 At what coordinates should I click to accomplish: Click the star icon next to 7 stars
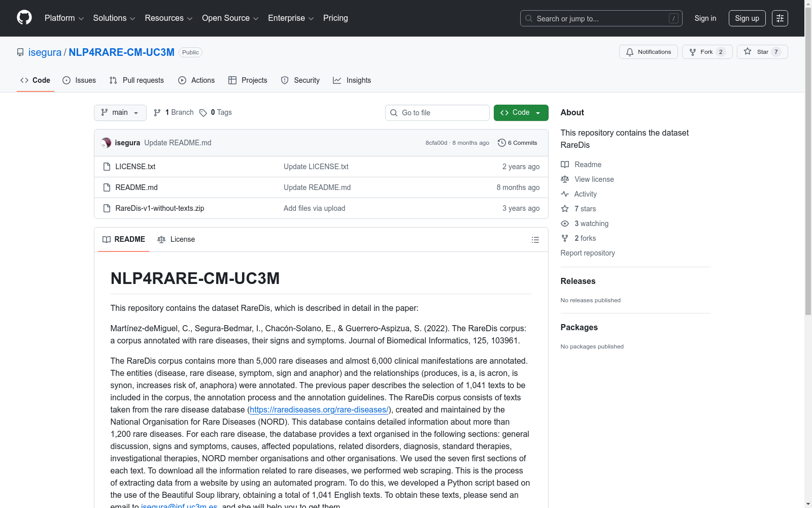pyautogui.click(x=565, y=209)
